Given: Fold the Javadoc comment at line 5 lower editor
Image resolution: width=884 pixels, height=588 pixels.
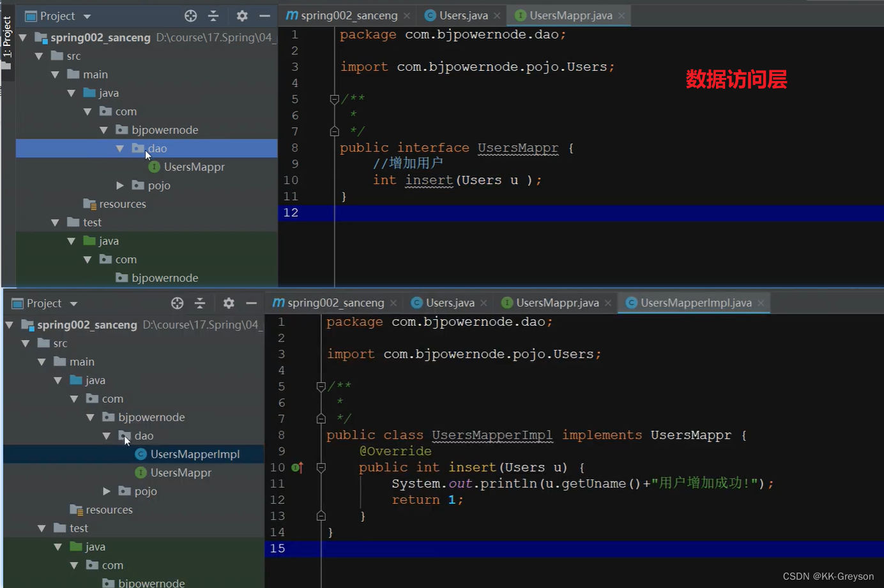Looking at the screenshot, I should [321, 387].
